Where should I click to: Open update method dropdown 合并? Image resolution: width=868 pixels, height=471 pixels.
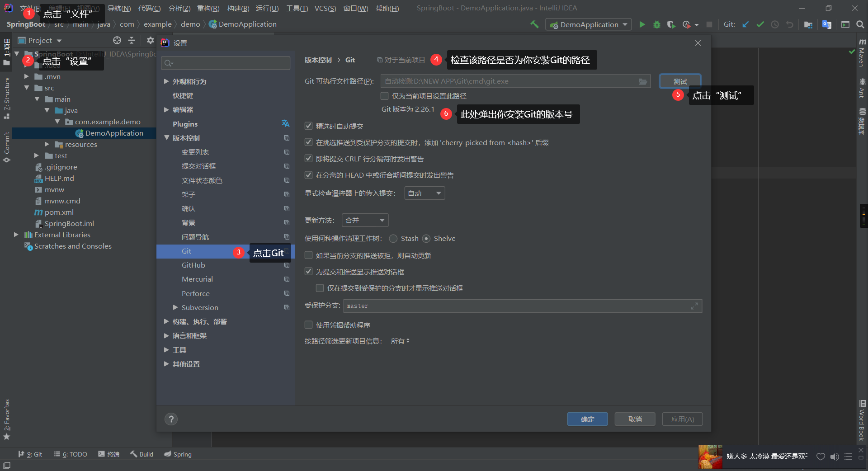pyautogui.click(x=365, y=221)
